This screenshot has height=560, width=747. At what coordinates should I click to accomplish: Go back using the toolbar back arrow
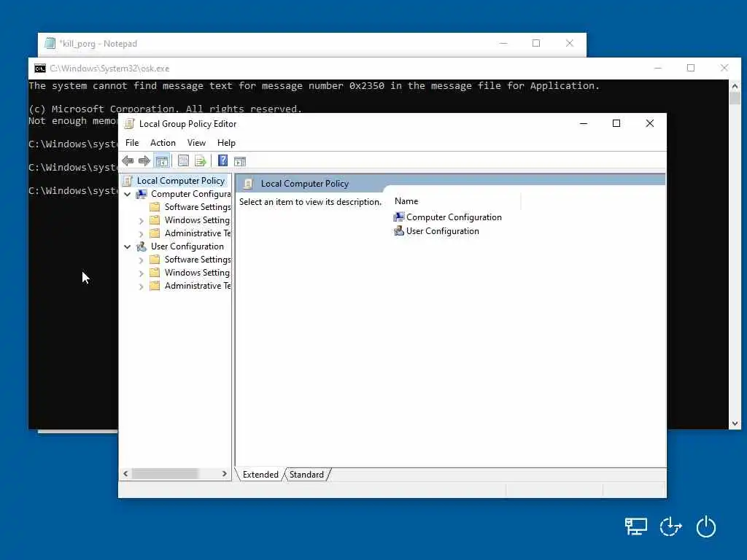[128, 161]
